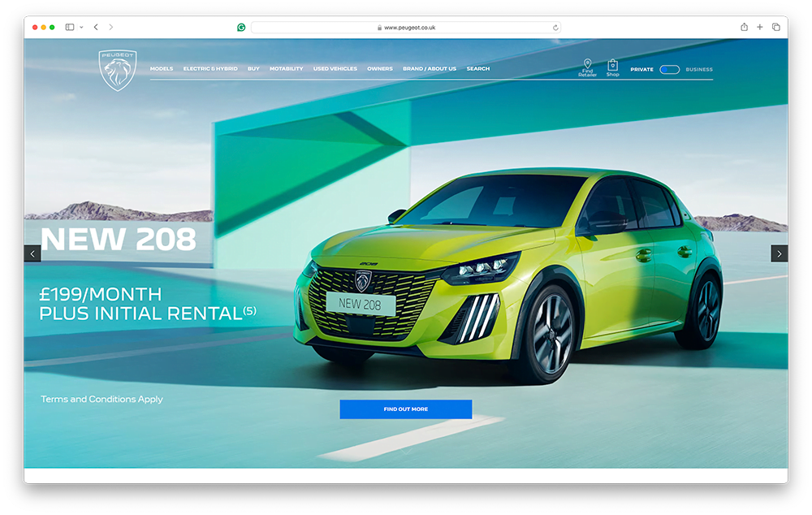
Task: Open a new tab with the plus icon
Action: (x=760, y=27)
